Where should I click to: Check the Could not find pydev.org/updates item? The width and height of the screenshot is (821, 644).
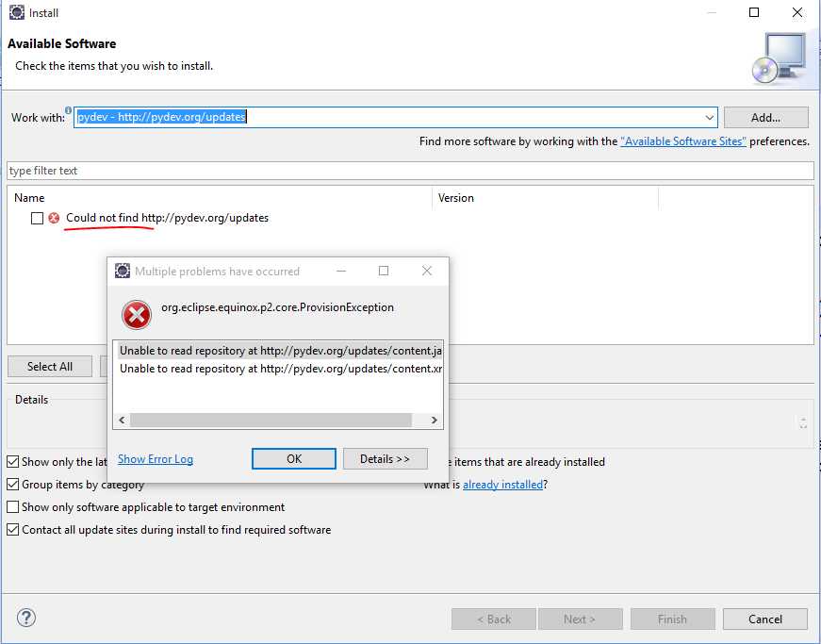(37, 218)
